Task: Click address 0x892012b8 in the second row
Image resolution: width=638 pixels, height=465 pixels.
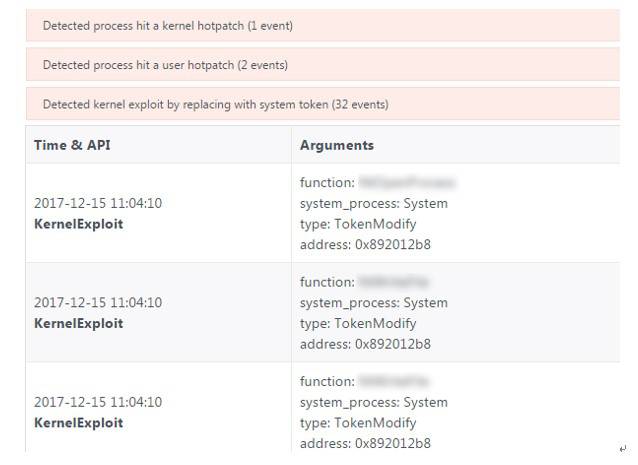Action: tap(365, 344)
